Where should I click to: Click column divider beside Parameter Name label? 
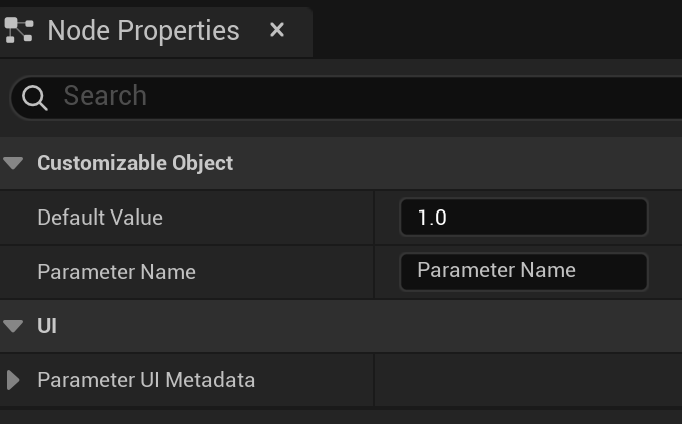(374, 272)
